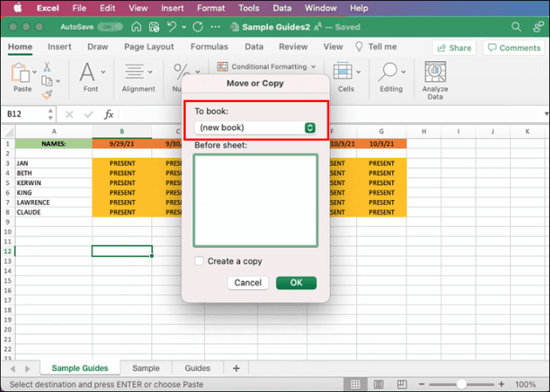Expand the Conditional Formatting dropdown arrow
This screenshot has height=392, width=550.
click(313, 67)
